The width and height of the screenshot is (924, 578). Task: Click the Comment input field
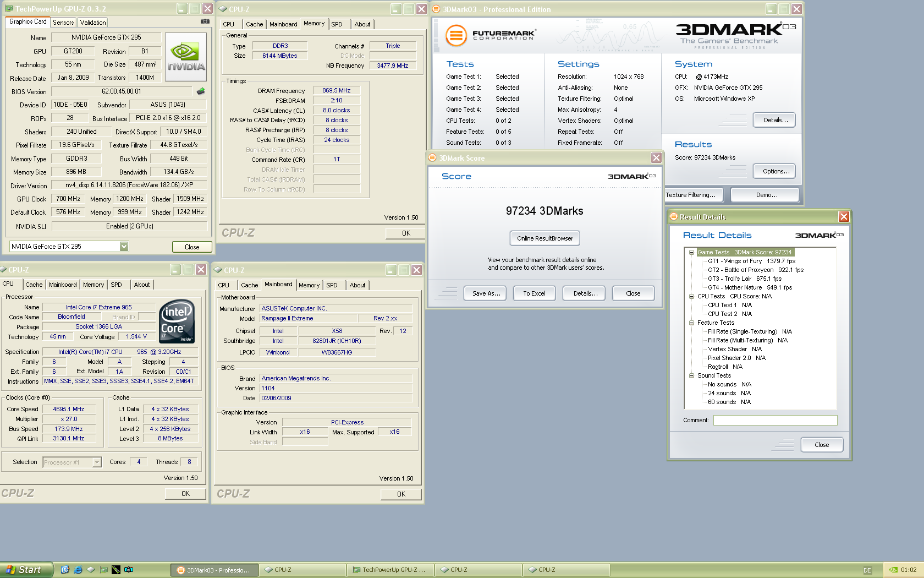click(775, 420)
